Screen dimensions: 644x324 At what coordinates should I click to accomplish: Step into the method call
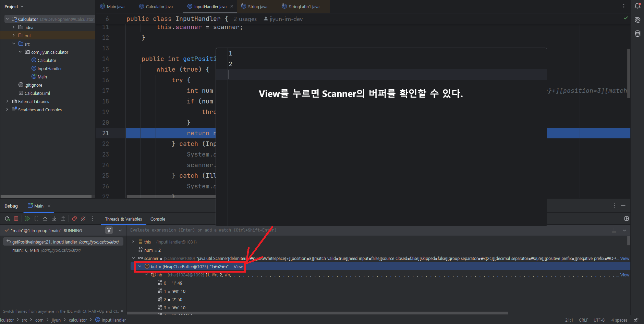click(54, 219)
